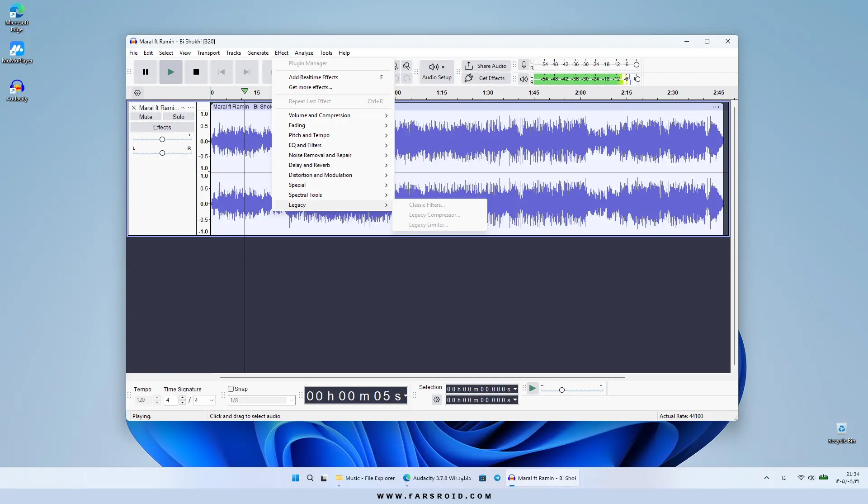Screen dimensions: 868x504
Task: Click the selection toolbar gear icon
Action: (x=436, y=399)
